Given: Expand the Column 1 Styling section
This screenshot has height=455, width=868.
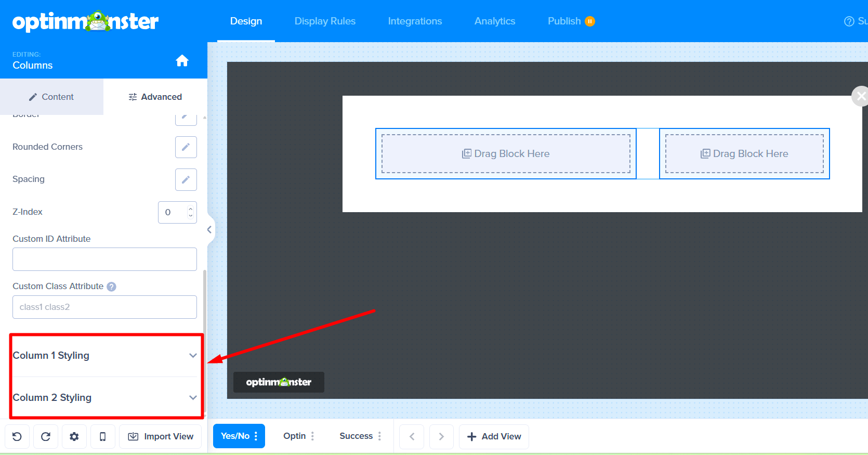Looking at the screenshot, I should (105, 356).
